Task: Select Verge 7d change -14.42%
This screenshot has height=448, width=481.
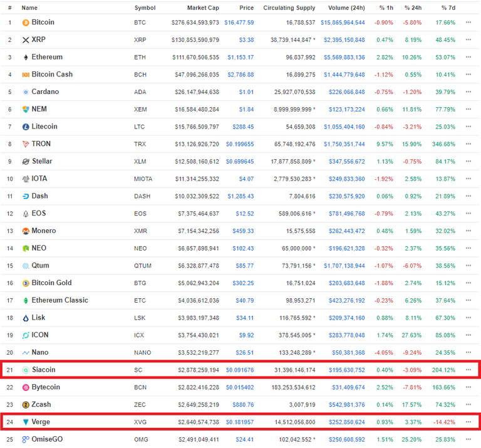Action: click(444, 422)
